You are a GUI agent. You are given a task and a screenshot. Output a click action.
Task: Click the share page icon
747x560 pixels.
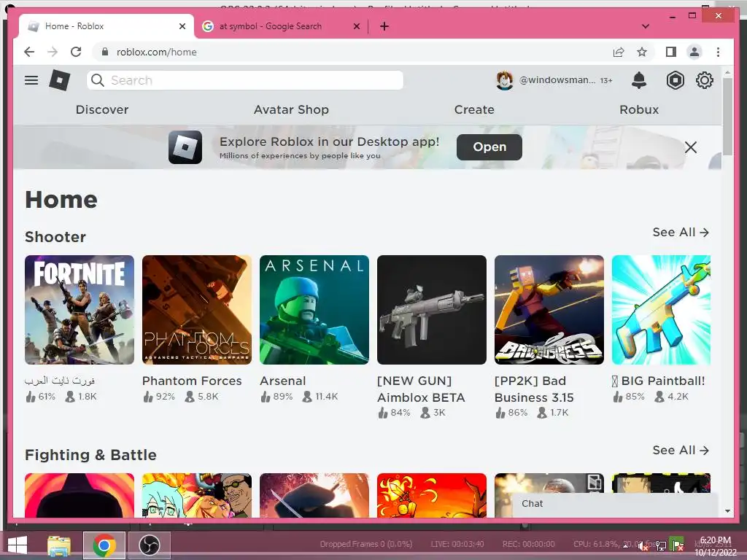tap(619, 52)
